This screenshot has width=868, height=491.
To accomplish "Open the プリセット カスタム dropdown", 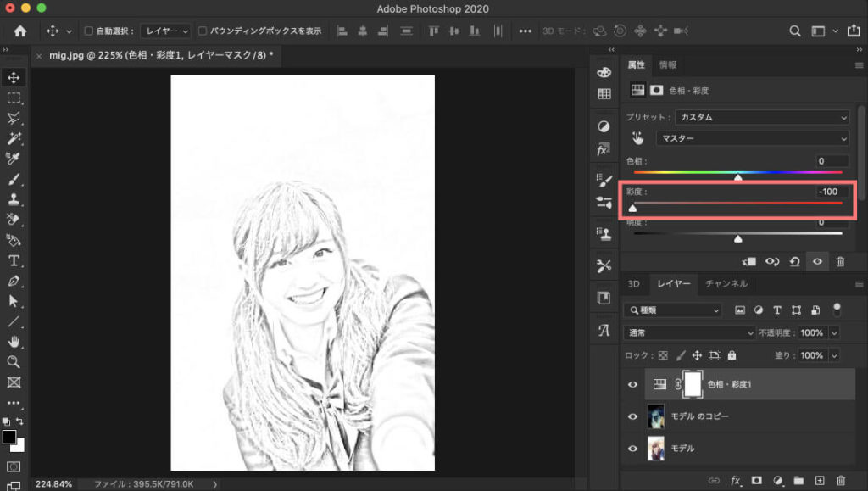I will click(762, 117).
